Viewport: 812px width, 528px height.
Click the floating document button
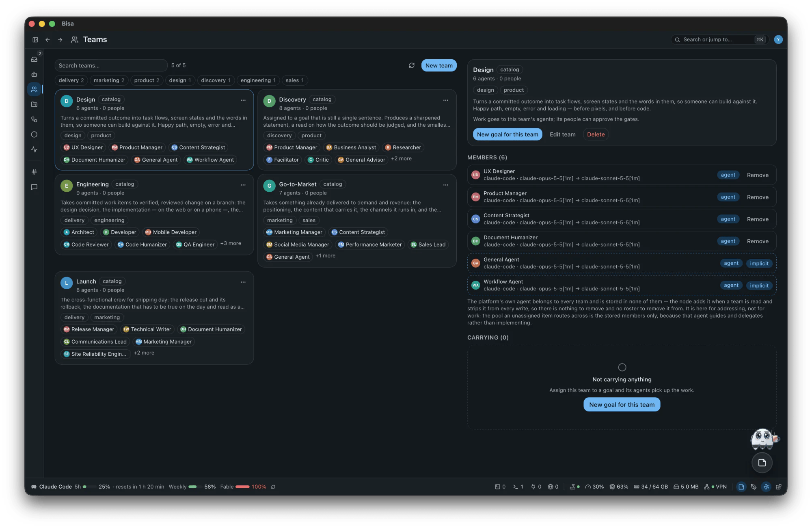point(762,463)
